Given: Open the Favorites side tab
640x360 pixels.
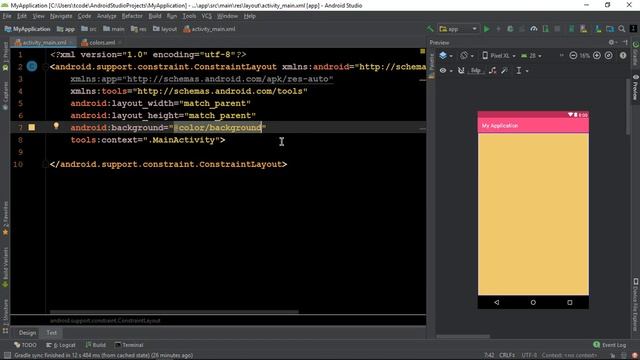Looking at the screenshot, I should 5,218.
